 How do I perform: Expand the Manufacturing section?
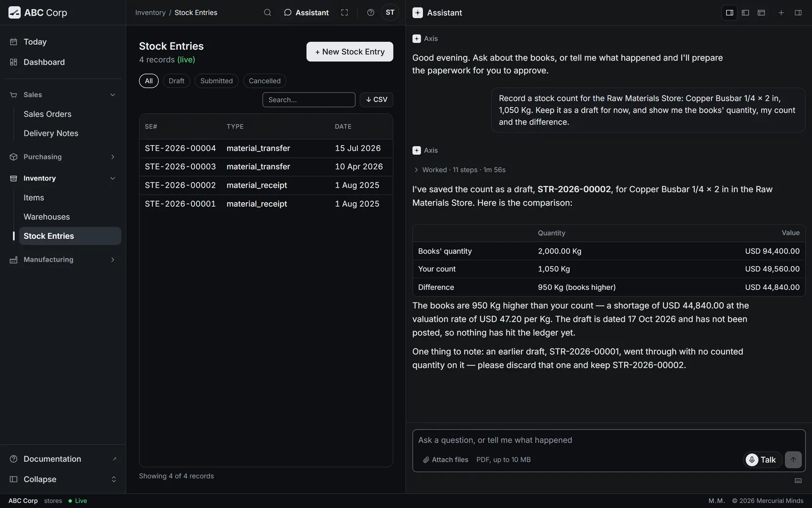coord(63,260)
